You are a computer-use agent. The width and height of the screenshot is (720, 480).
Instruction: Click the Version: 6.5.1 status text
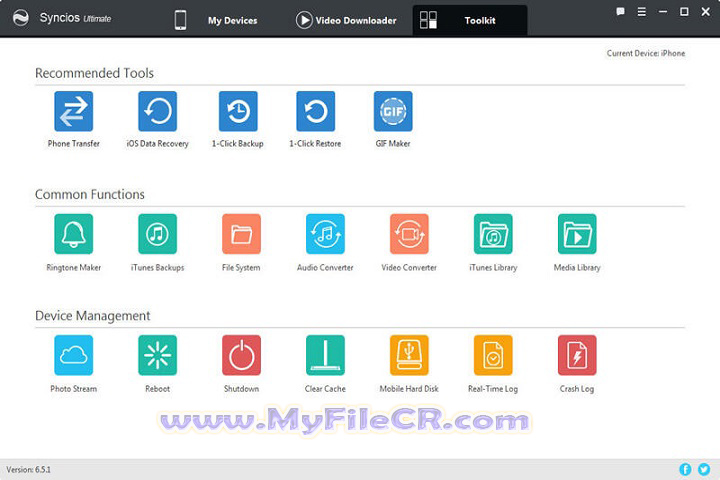click(x=28, y=469)
